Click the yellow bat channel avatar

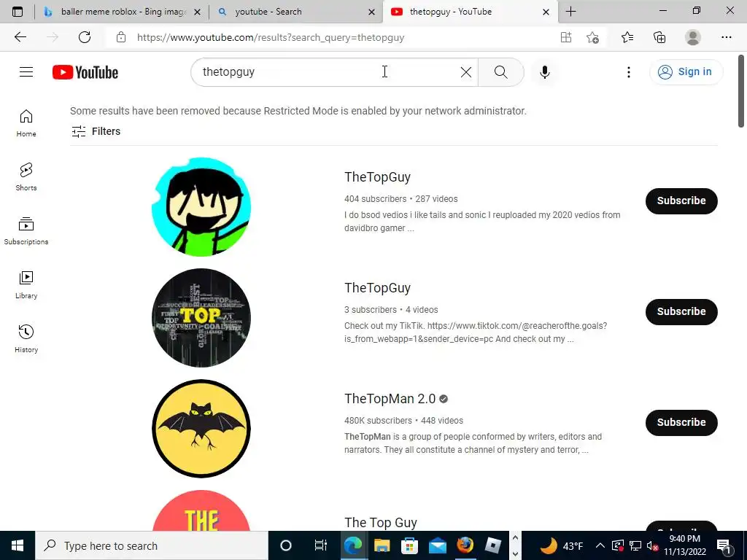201,429
